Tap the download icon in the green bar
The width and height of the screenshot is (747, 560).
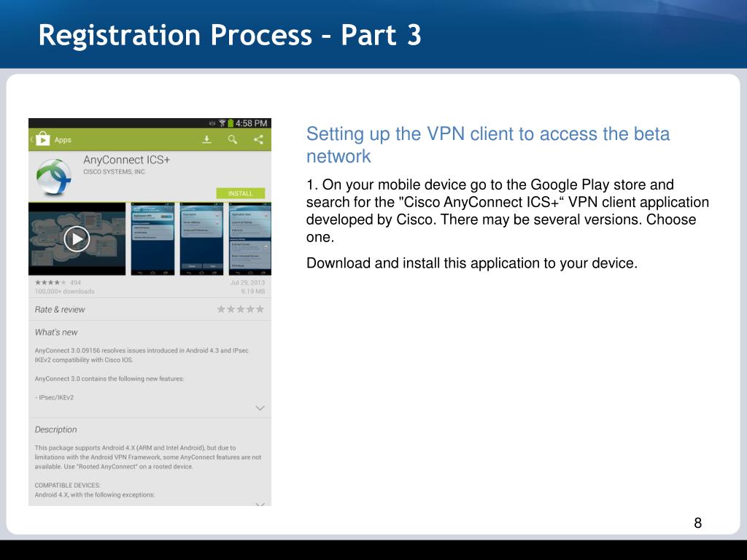point(206,139)
